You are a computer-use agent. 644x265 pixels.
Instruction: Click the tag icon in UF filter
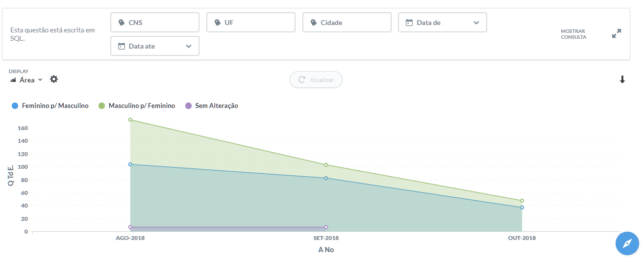click(218, 23)
